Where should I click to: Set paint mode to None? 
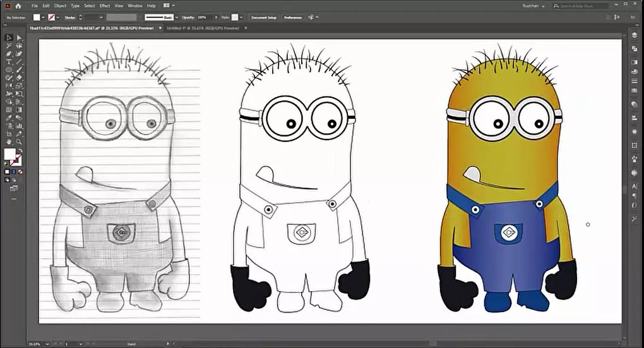click(x=20, y=171)
